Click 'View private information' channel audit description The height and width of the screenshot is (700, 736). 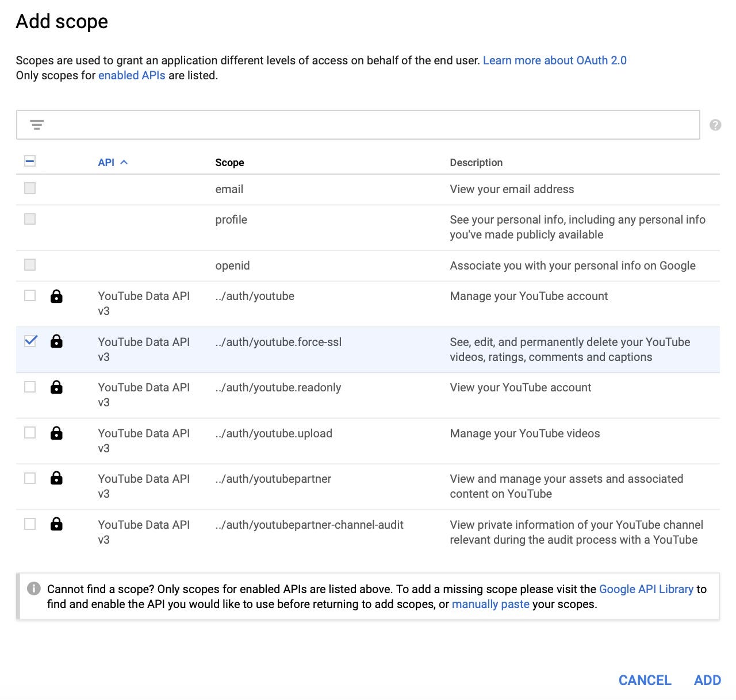pos(576,532)
